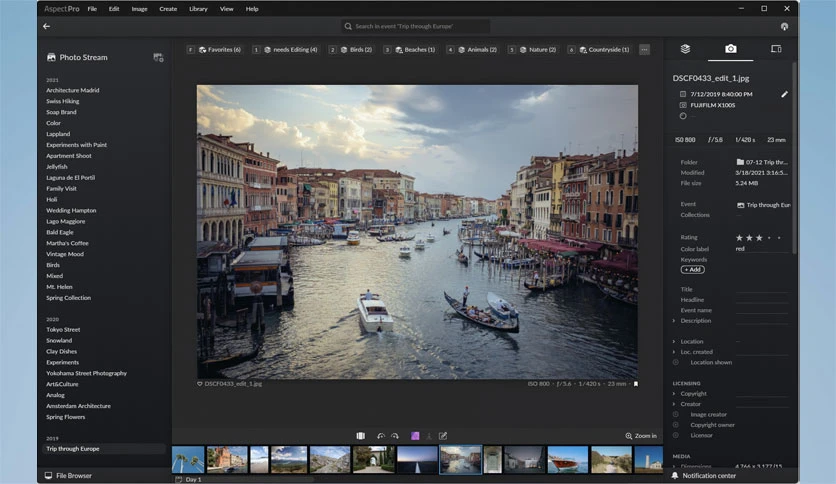The width and height of the screenshot is (836, 484).
Task: Click the lens circle icon under camera name
Action: (683, 116)
